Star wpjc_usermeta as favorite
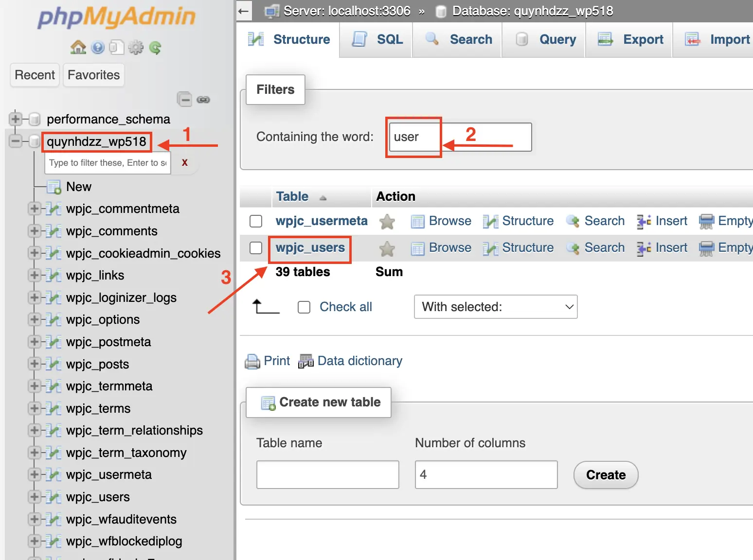Viewport: 753px width, 560px height. 387,222
